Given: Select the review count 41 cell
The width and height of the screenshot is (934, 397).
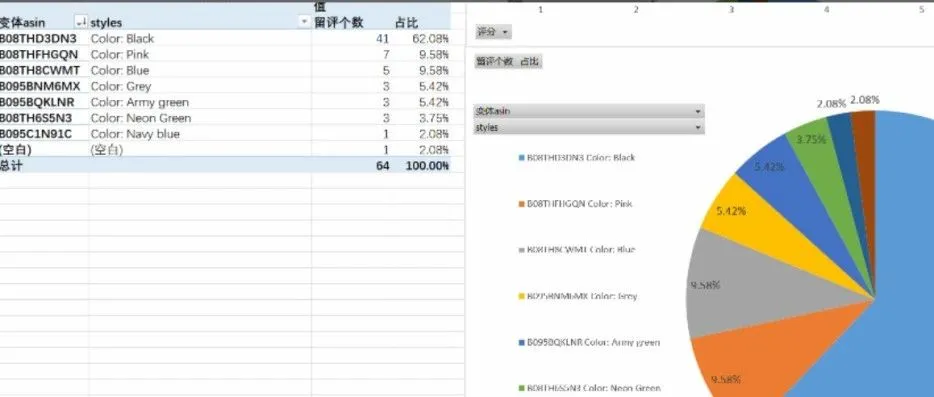Looking at the screenshot, I should tap(382, 39).
